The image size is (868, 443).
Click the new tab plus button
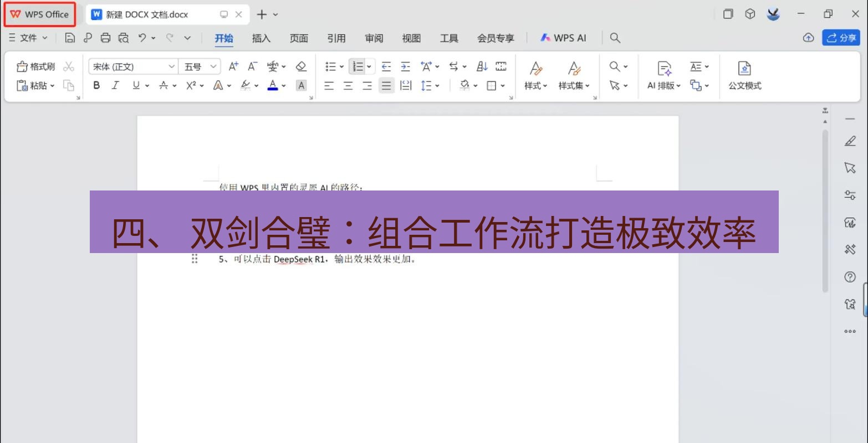click(262, 14)
